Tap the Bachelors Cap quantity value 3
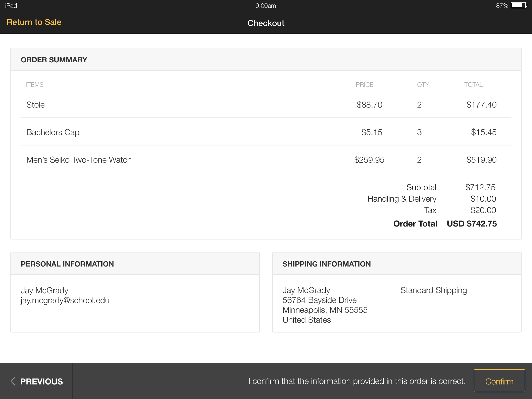532x399 pixels. point(419,132)
